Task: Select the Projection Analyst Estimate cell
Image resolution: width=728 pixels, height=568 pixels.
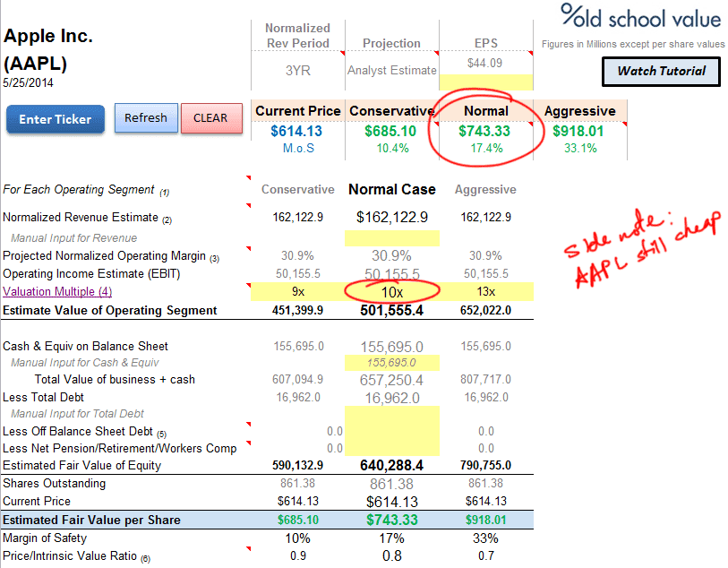Action: (x=392, y=71)
